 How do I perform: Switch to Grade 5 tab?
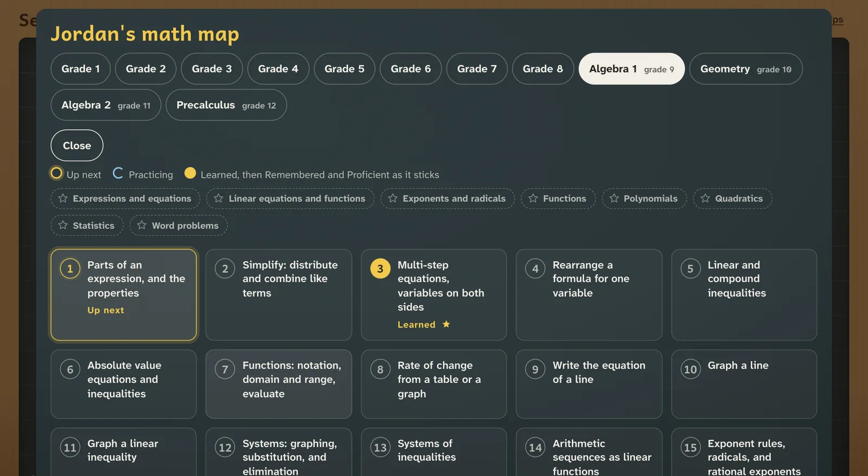click(344, 69)
